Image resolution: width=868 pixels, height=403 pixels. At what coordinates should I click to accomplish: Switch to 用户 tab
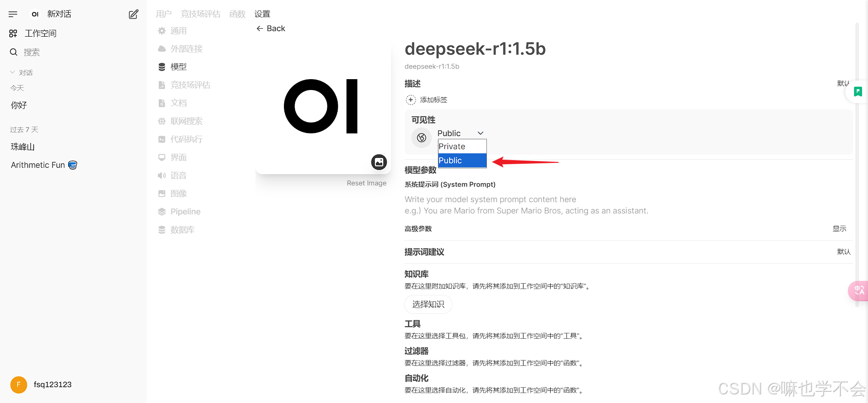[x=164, y=14]
